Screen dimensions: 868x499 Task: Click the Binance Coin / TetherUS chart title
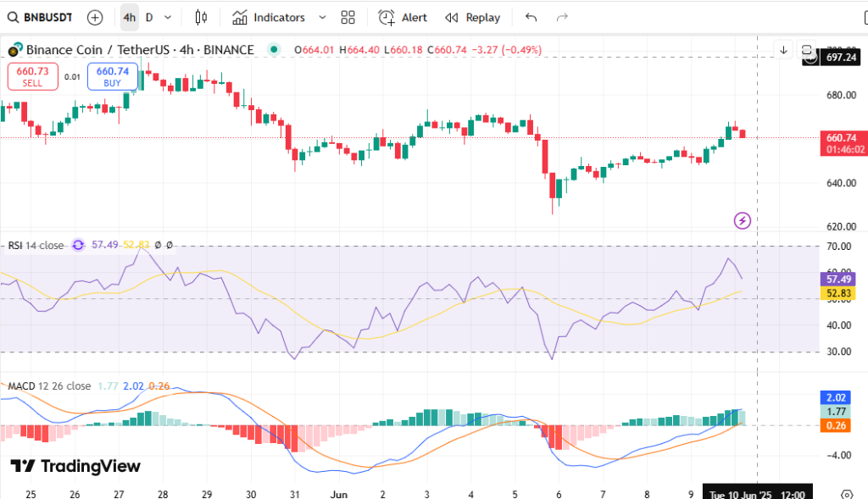140,50
